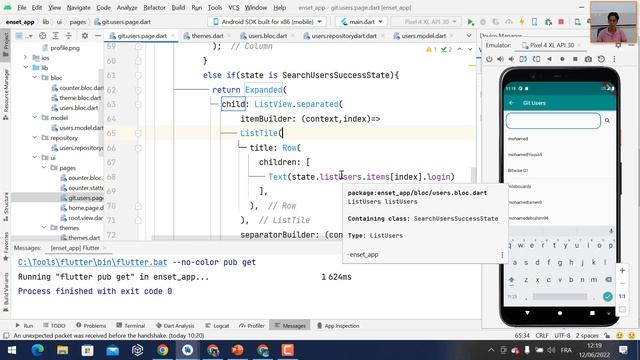
Task: Rotate emulator left
Action: pos(523,59)
